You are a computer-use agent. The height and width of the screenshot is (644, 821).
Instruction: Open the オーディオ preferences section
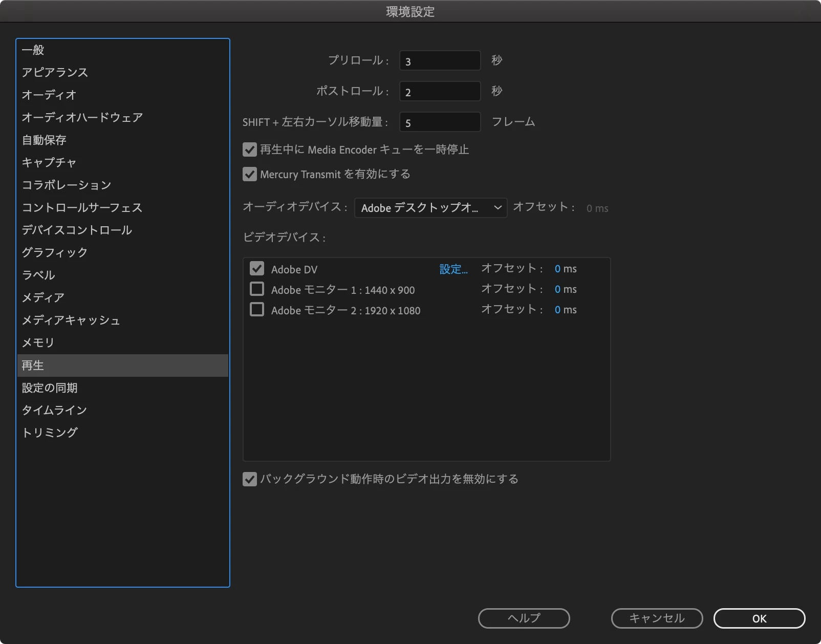[x=122, y=95]
